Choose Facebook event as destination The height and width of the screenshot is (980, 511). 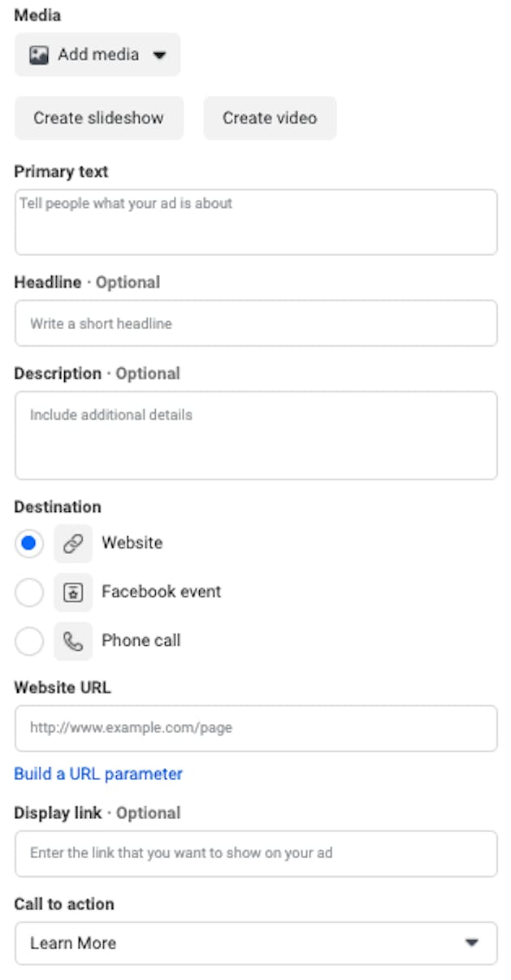point(29,592)
